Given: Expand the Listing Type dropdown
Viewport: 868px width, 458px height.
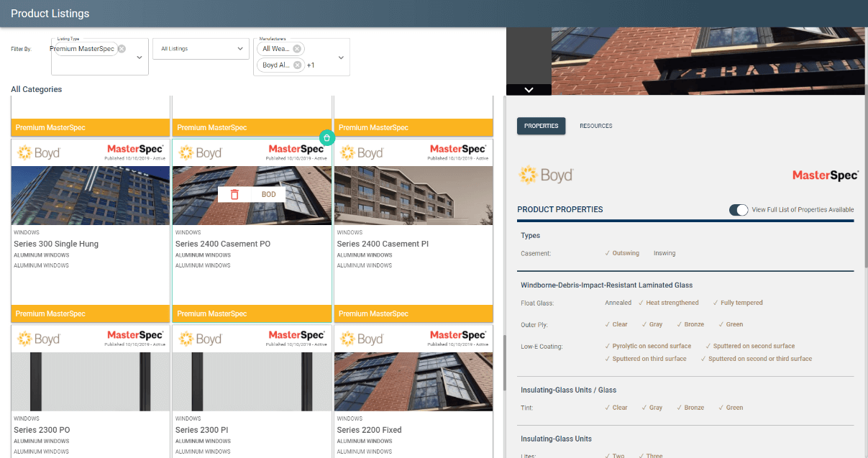Looking at the screenshot, I should (x=139, y=58).
